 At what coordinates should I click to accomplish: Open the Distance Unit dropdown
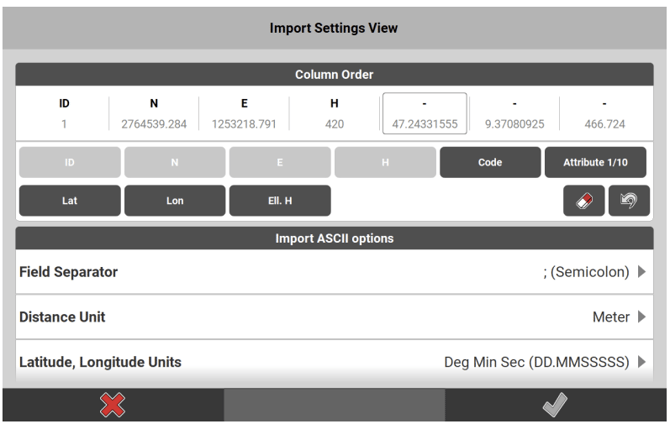tap(334, 317)
